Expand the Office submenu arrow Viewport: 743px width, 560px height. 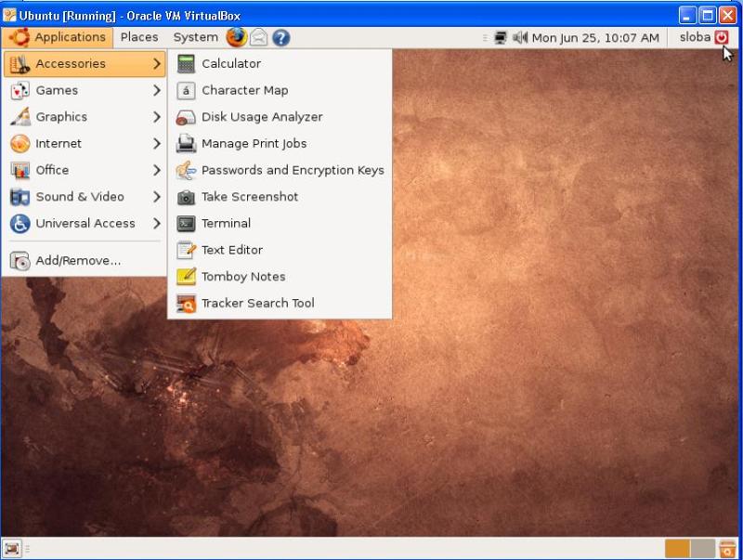tap(157, 170)
